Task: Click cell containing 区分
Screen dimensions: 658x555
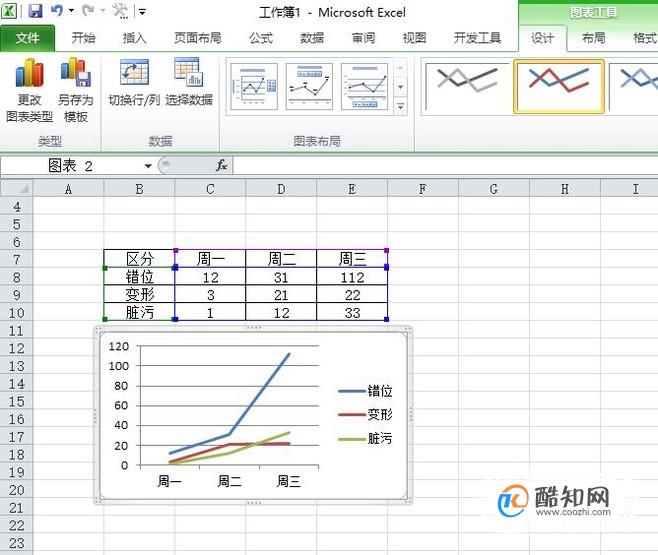Action: tap(139, 259)
